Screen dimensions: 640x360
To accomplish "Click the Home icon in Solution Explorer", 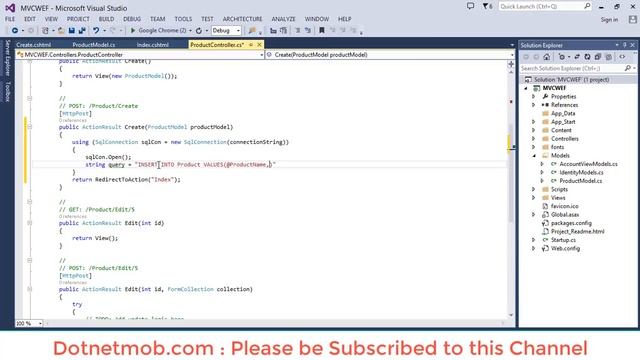I will 547,57.
